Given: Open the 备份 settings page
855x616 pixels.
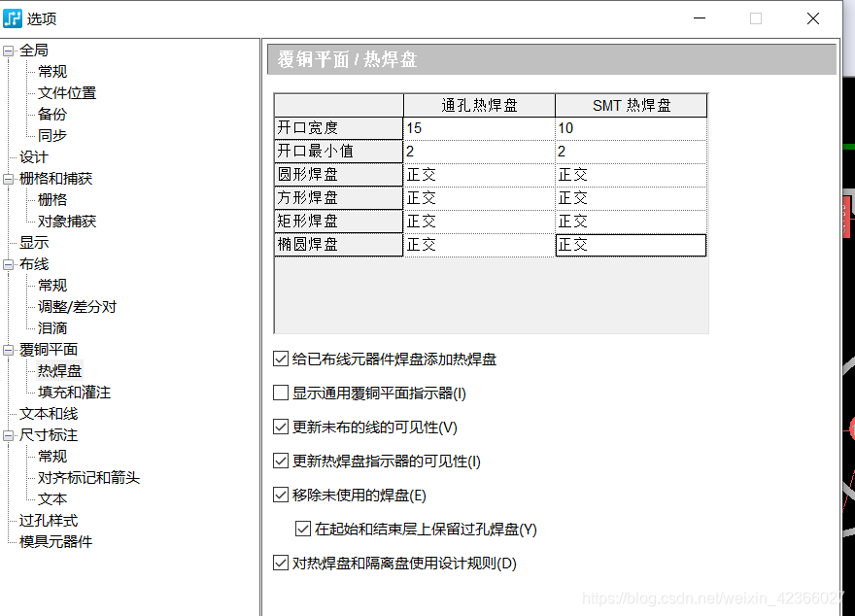Looking at the screenshot, I should point(52,115).
